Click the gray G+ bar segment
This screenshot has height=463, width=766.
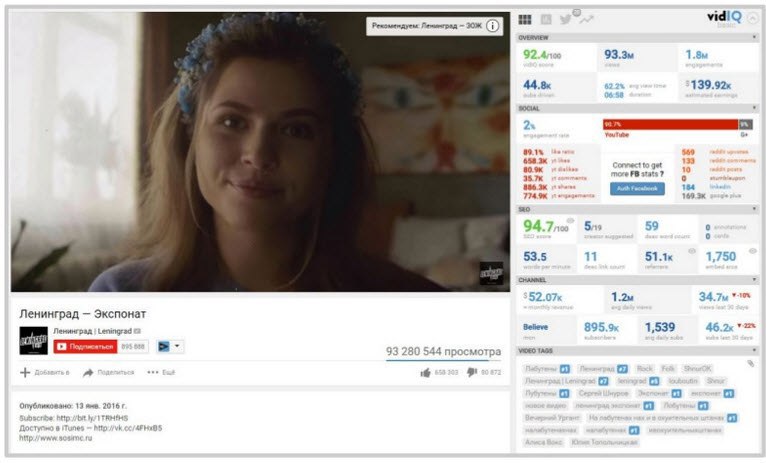pos(745,125)
